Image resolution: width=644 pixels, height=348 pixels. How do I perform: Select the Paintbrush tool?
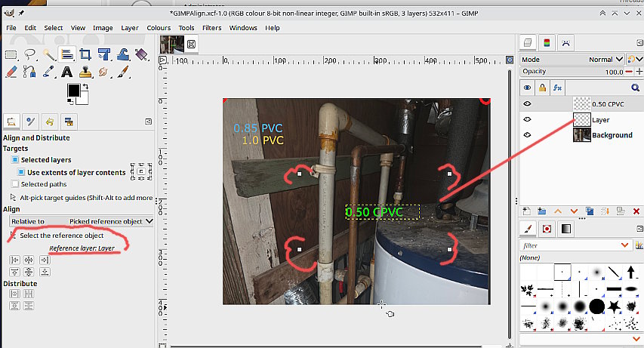[x=123, y=72]
